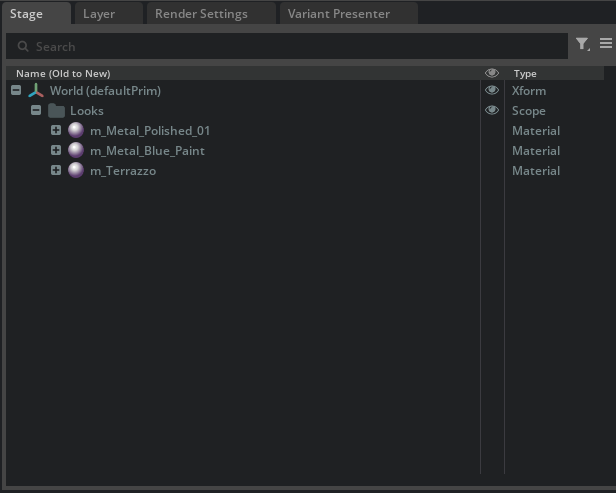Collapse the Looks folder node
Screen dimensions: 616x493
(36, 111)
